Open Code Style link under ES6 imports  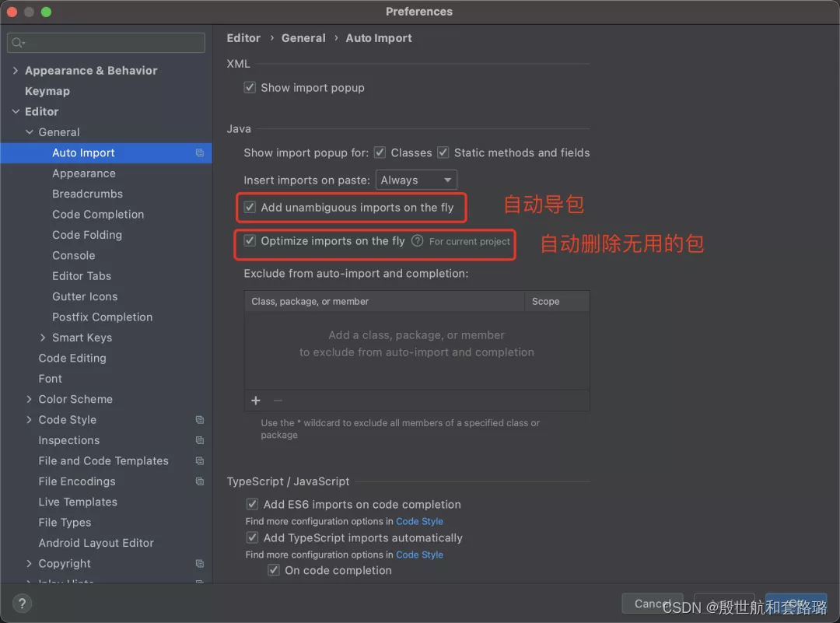(419, 521)
